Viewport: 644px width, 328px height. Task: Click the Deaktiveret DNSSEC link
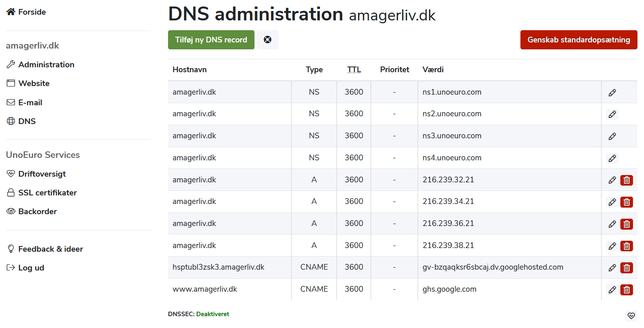212,314
